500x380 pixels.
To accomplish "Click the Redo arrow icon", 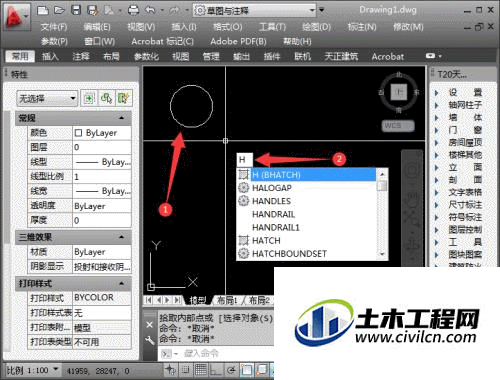I will coord(174,10).
